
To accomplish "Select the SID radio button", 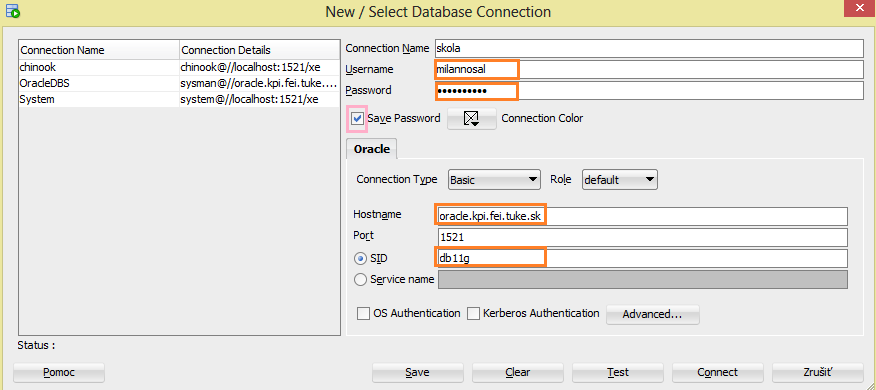I will coord(361,259).
